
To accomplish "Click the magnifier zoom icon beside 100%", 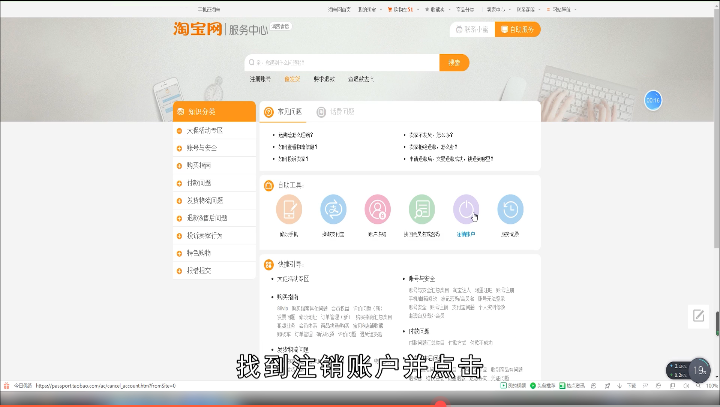I will (x=698, y=386).
